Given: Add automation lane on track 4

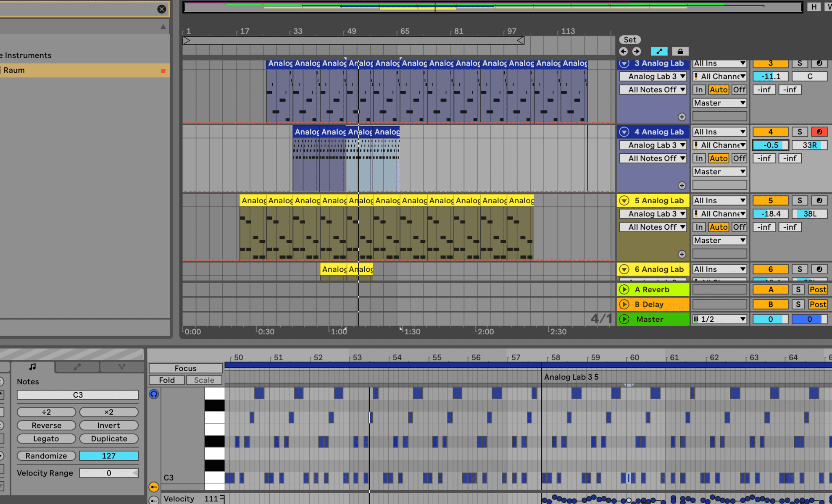Looking at the screenshot, I should tap(682, 186).
